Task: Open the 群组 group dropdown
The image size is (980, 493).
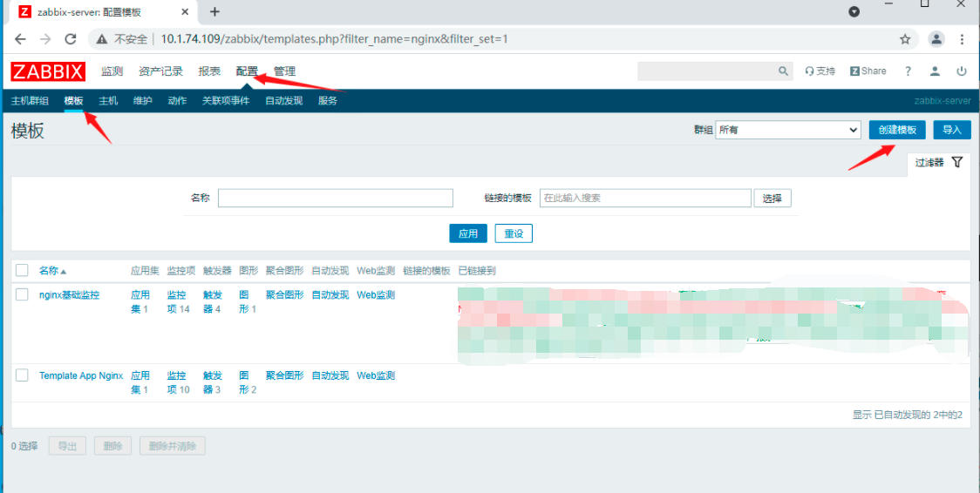Action: coord(788,130)
